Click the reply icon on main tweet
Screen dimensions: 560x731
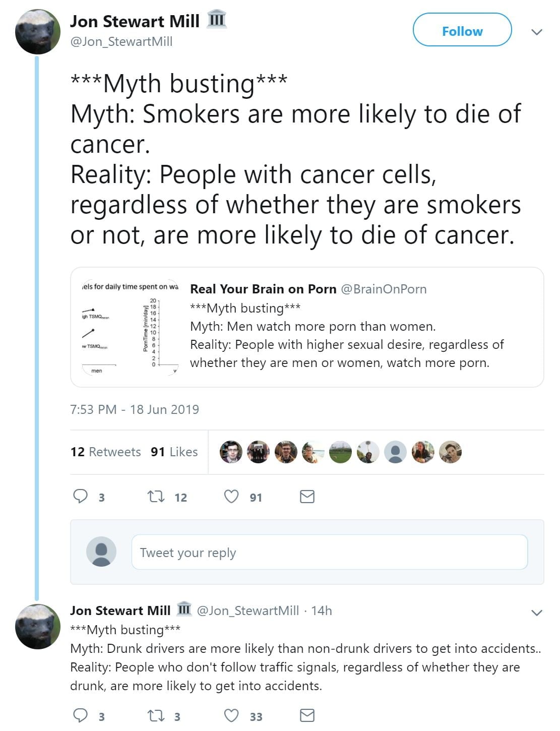[x=81, y=497]
